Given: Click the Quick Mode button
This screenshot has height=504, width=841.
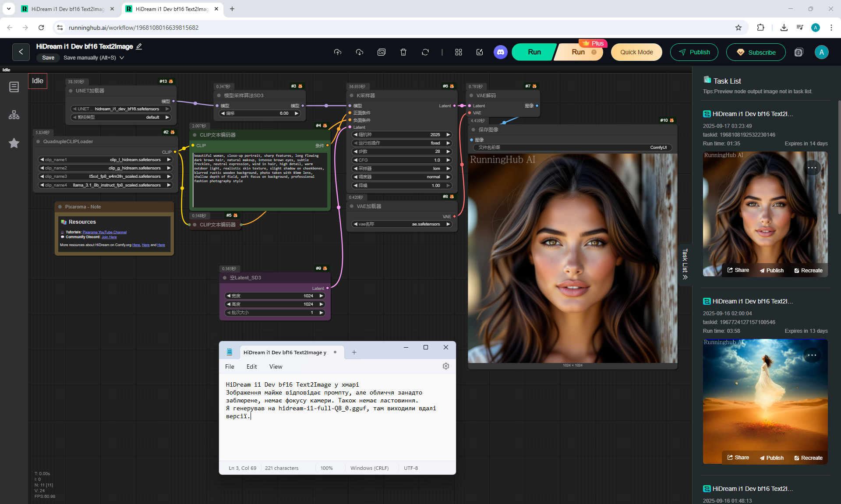Looking at the screenshot, I should [x=636, y=52].
